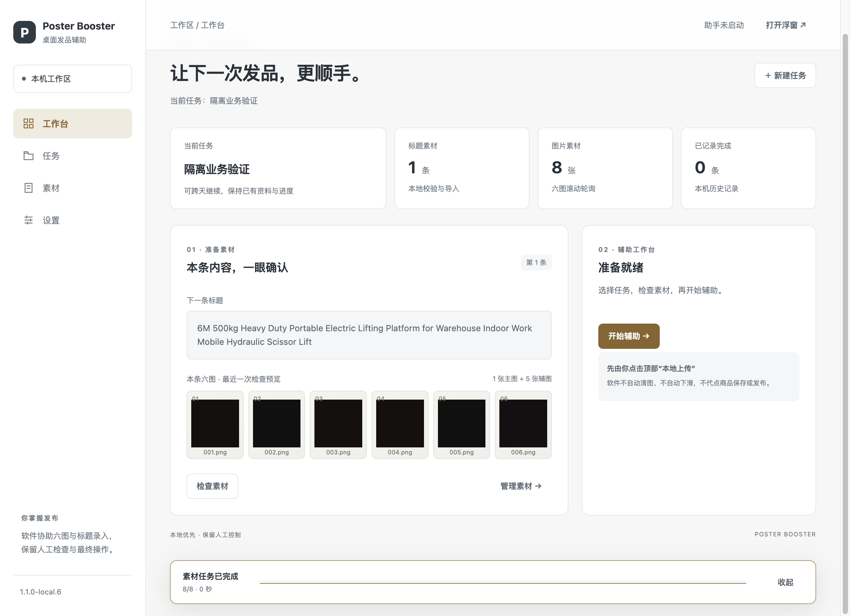Open the 设置 menu item
The image size is (850, 616).
73,220
